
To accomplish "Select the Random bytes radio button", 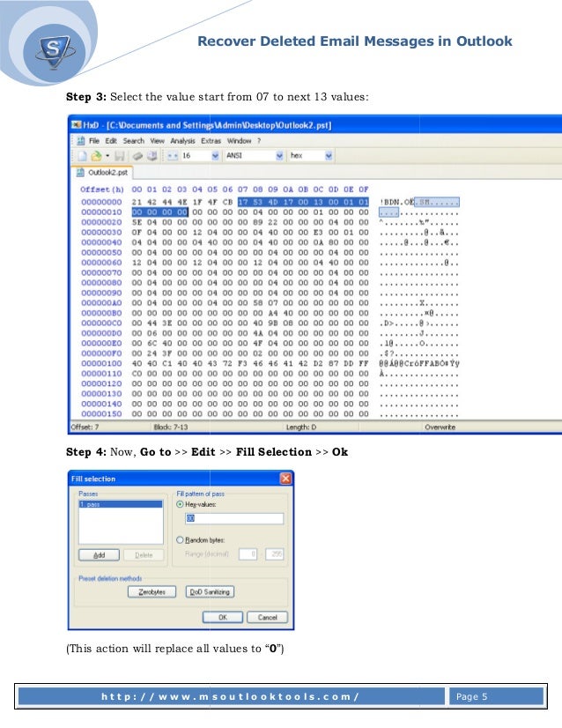I will click(180, 540).
